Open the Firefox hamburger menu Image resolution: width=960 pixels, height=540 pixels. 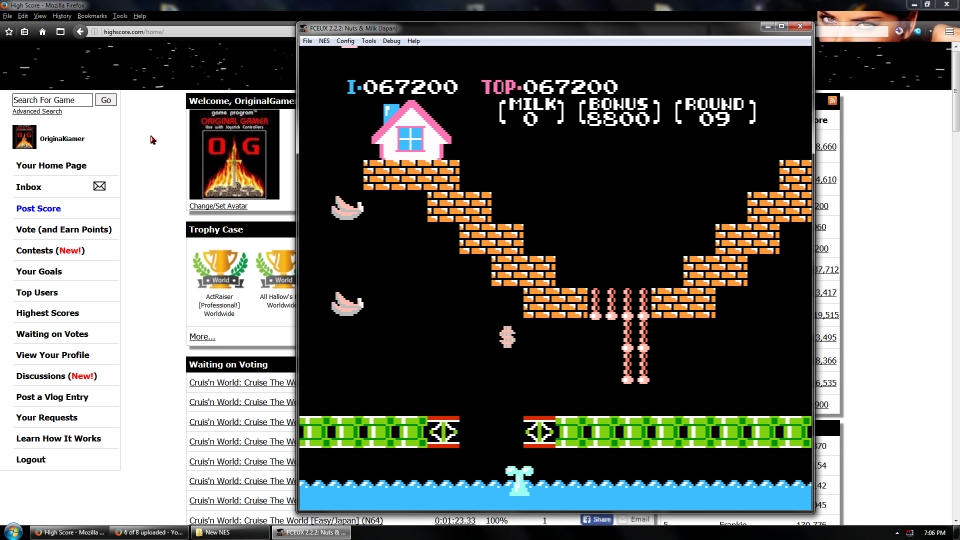949,32
